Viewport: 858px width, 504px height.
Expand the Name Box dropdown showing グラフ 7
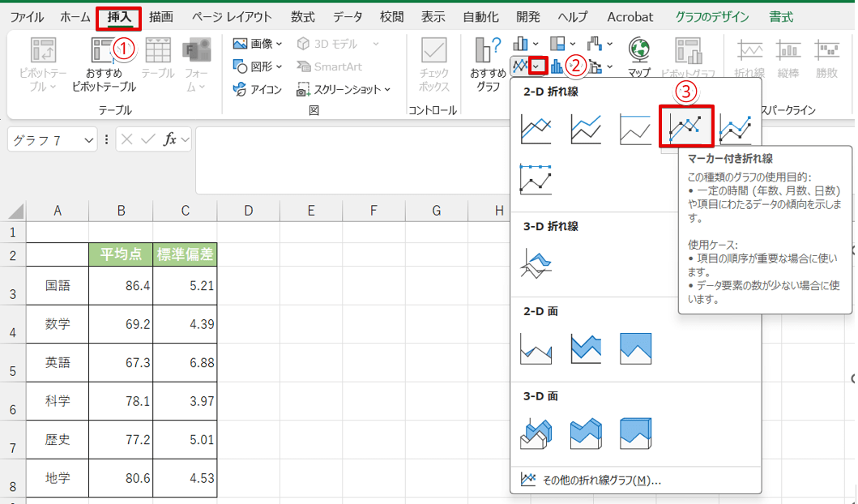89,140
